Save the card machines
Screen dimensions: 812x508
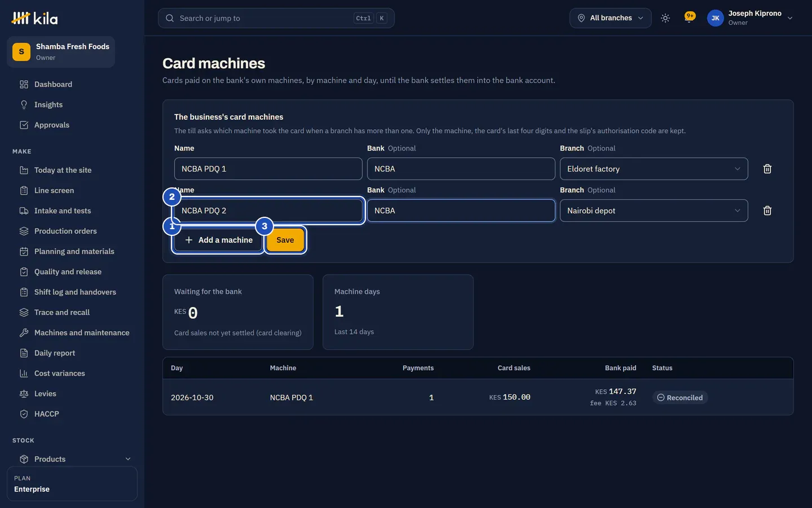click(x=285, y=240)
